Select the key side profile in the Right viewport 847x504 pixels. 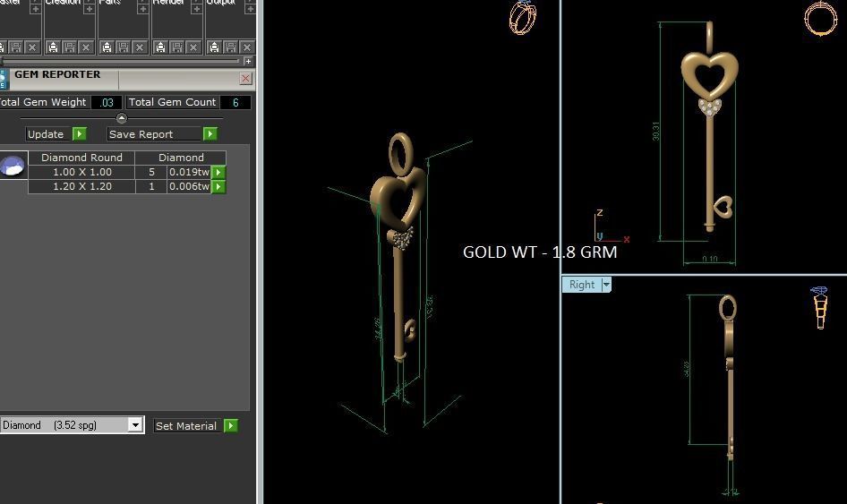click(x=728, y=378)
